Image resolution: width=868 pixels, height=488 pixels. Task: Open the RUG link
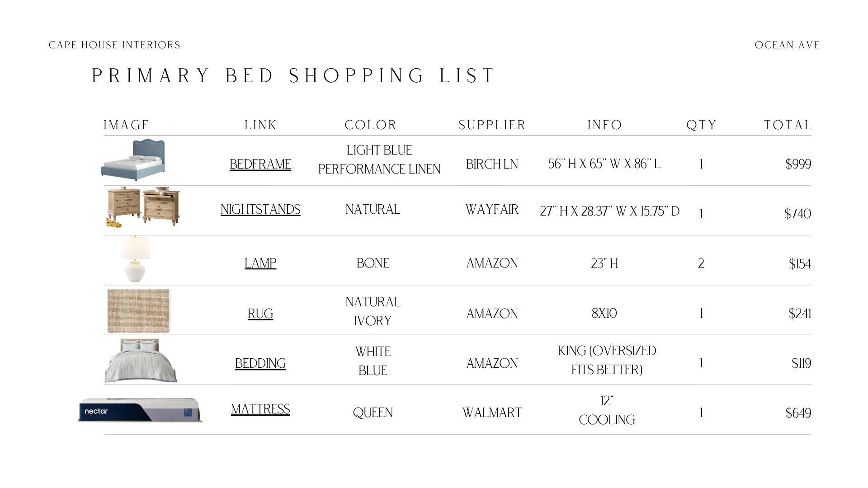pos(260,314)
